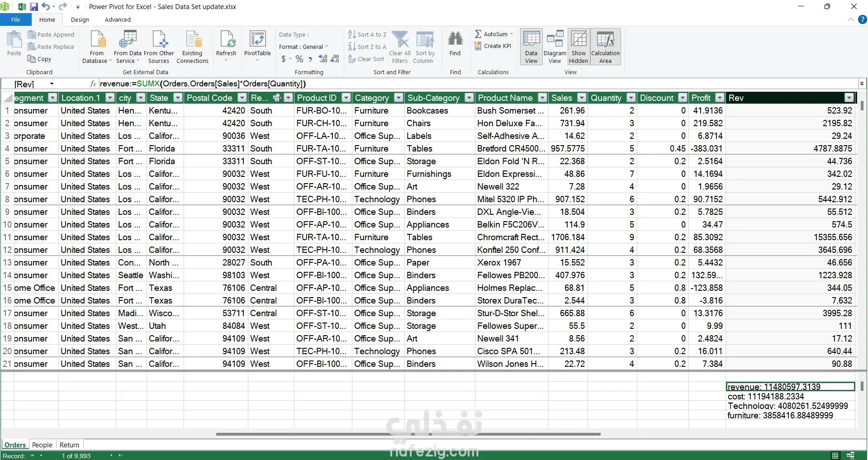Apply percent format
The image size is (868, 460).
pos(299,59)
